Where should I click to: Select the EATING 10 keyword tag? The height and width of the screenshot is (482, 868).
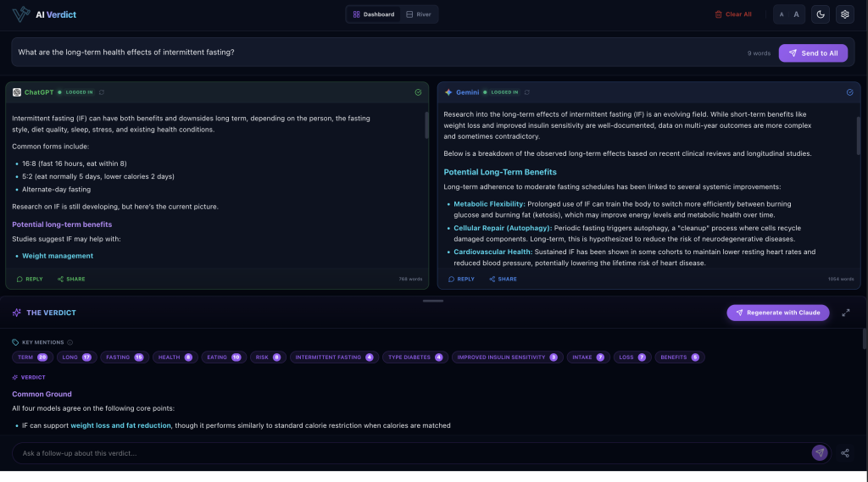[x=224, y=357]
